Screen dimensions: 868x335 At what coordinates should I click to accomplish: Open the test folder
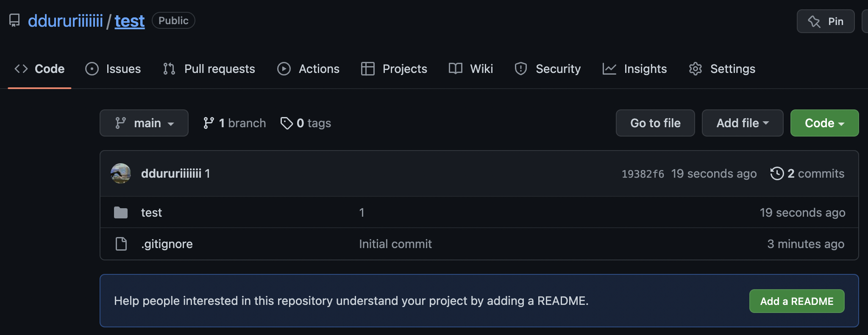151,212
